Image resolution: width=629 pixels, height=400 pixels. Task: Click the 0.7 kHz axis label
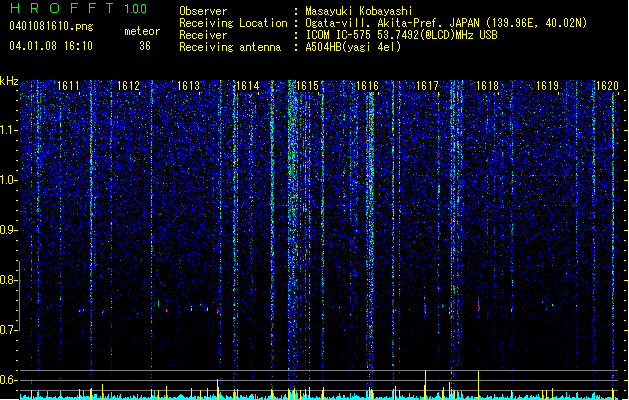tap(9, 330)
